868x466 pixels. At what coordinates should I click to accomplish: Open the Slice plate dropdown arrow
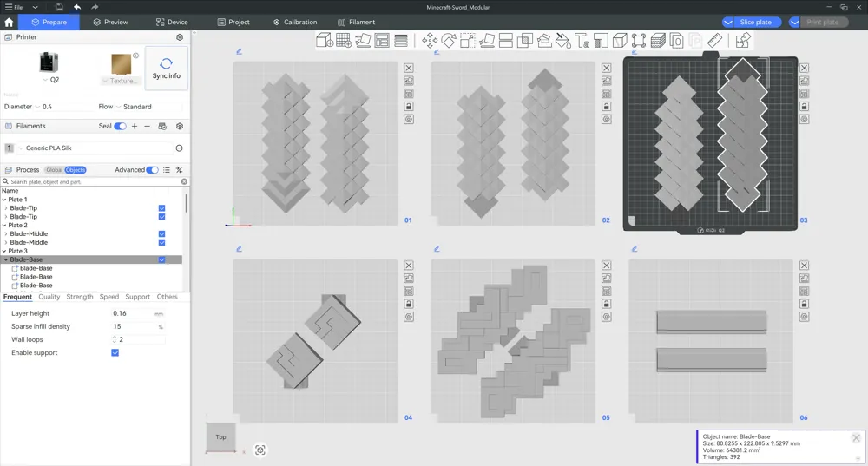(x=728, y=23)
